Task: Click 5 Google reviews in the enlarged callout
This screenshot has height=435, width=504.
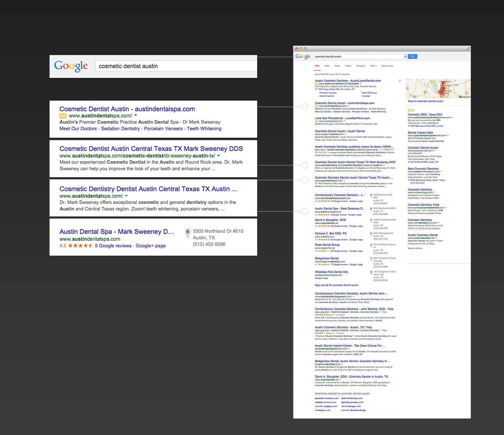Action: pyautogui.click(x=113, y=246)
